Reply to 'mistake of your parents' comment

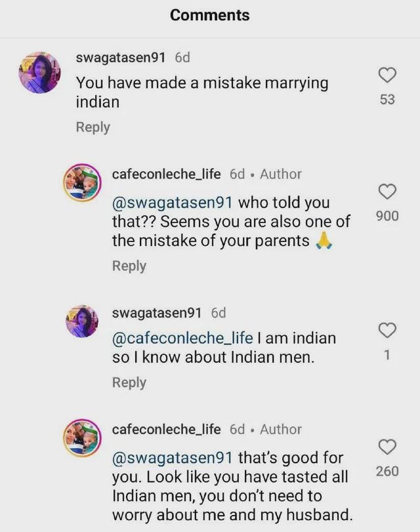click(x=129, y=266)
